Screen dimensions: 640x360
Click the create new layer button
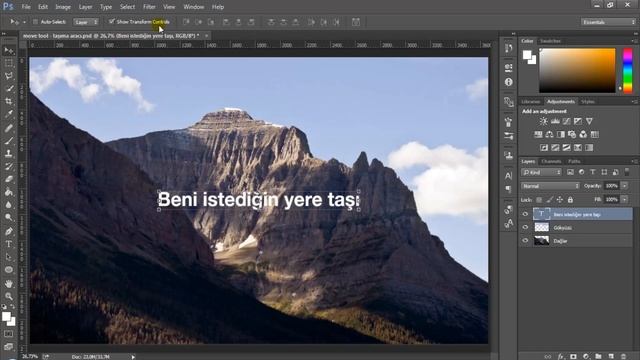pos(611,356)
